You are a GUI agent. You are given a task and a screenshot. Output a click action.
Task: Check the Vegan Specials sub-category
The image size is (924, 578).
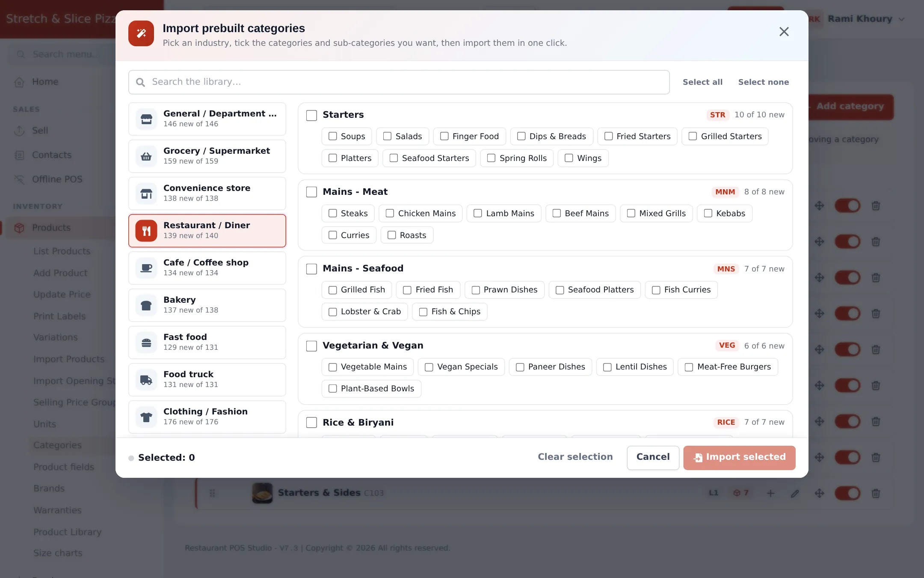(429, 367)
